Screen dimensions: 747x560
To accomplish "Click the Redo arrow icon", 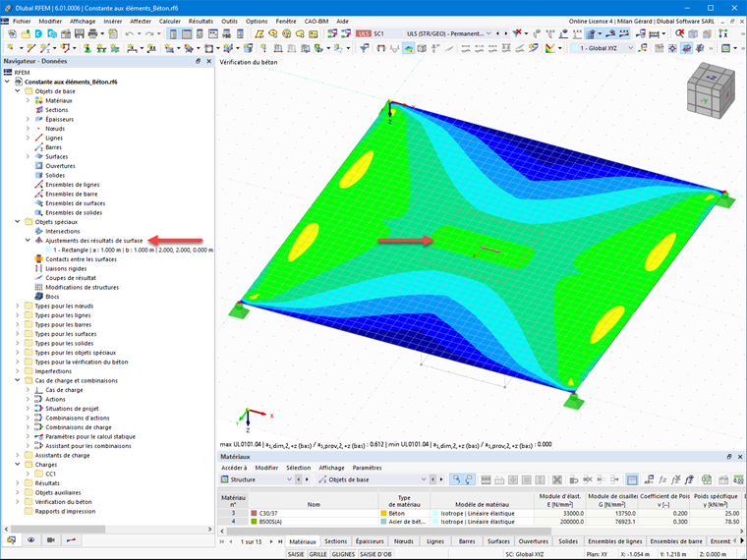I will click(149, 33).
